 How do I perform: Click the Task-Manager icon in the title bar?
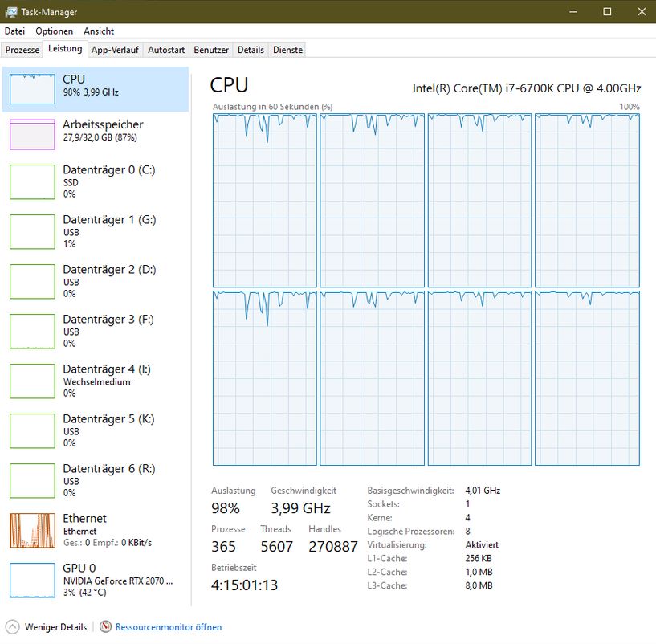[11, 12]
